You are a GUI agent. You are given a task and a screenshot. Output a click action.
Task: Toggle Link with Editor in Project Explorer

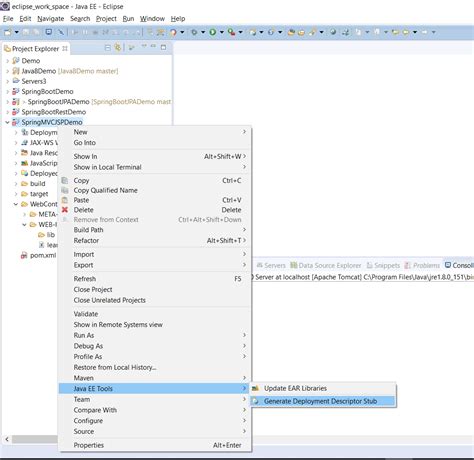click(118, 48)
